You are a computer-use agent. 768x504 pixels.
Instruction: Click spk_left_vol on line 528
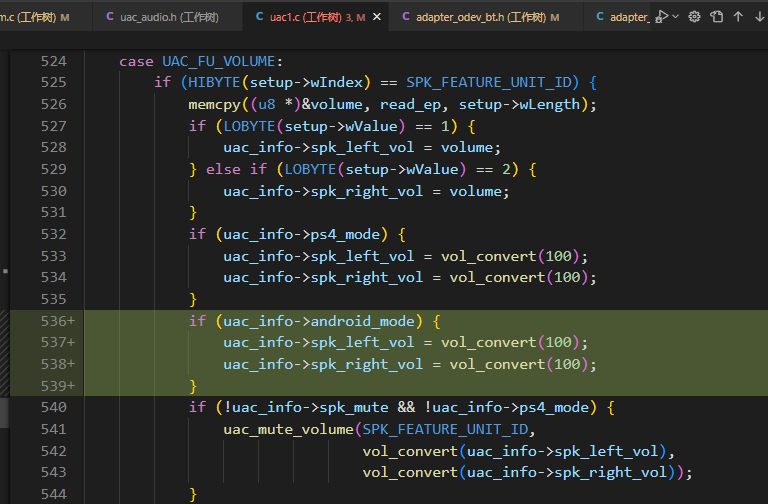pos(362,147)
